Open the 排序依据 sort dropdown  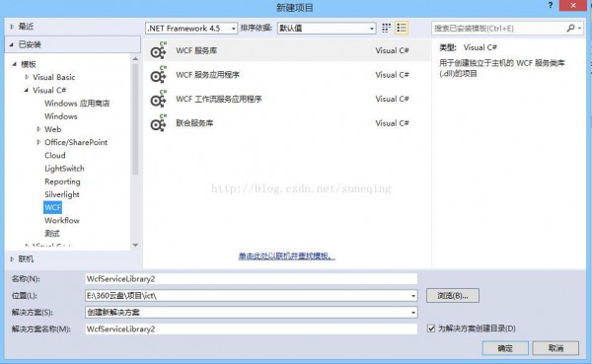point(327,29)
